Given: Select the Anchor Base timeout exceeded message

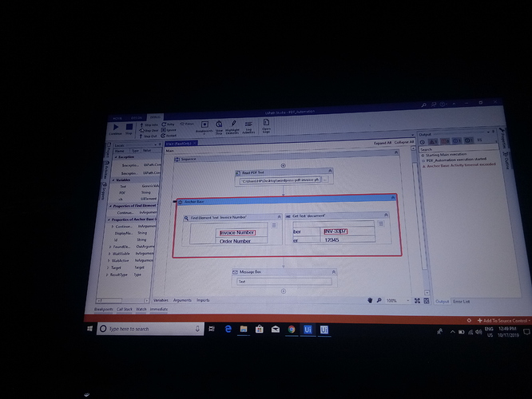Looking at the screenshot, I should point(459,165).
